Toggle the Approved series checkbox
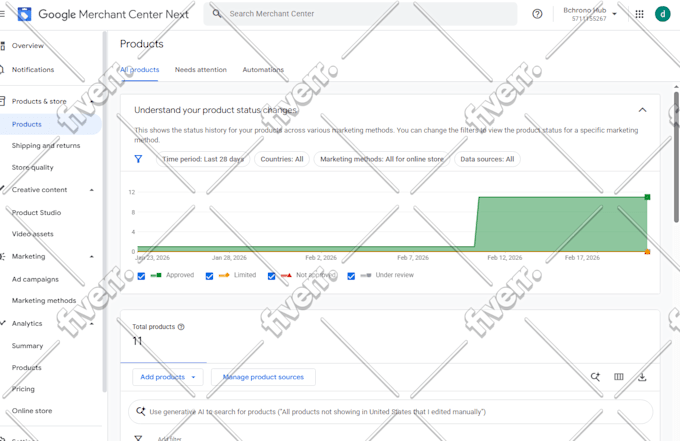Viewport: 680px width, 441px height. tap(141, 276)
